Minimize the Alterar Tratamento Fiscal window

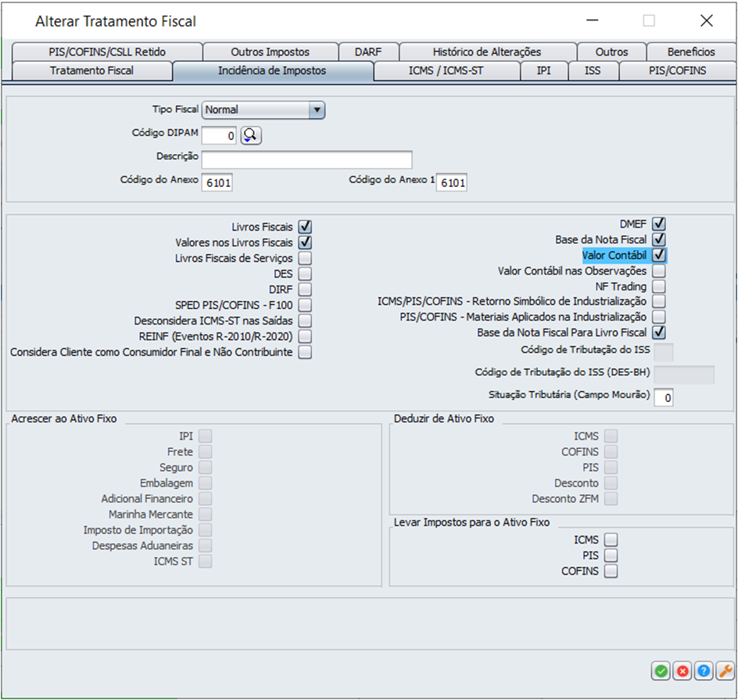point(592,20)
